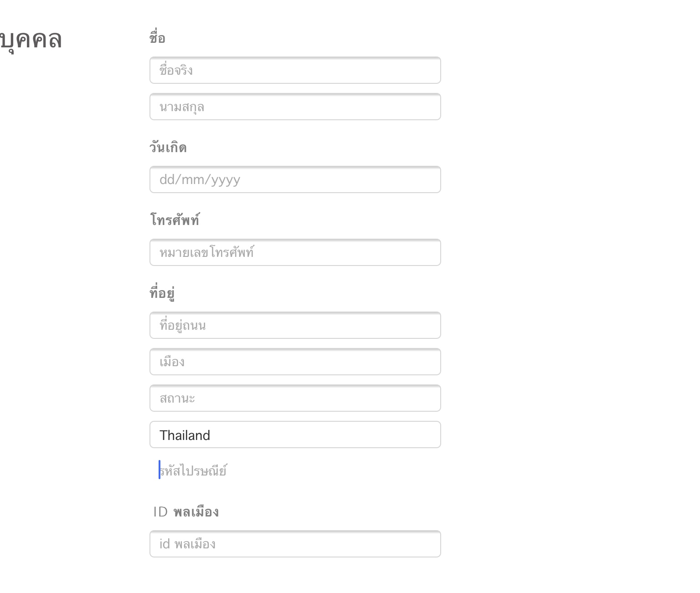Click the ID พลเมือง label

[x=186, y=512]
